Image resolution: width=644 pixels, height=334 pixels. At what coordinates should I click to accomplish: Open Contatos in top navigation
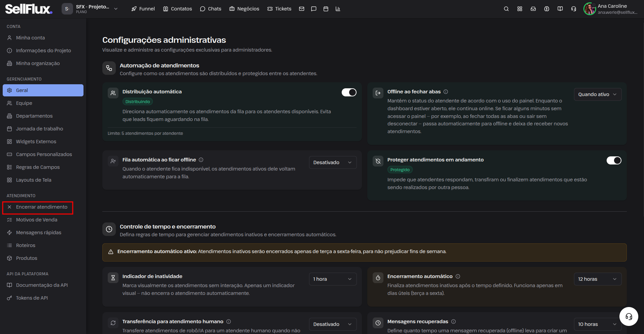(177, 9)
